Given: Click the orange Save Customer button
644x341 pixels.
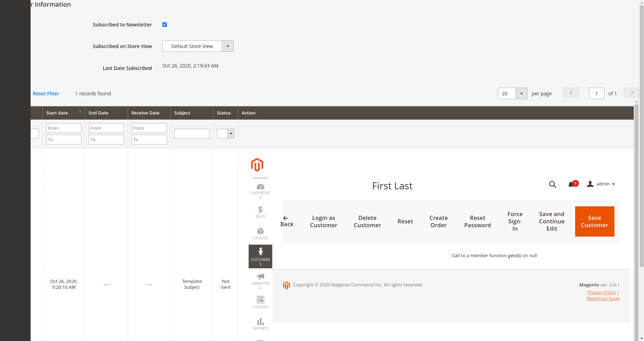Looking at the screenshot, I should click(x=595, y=221).
